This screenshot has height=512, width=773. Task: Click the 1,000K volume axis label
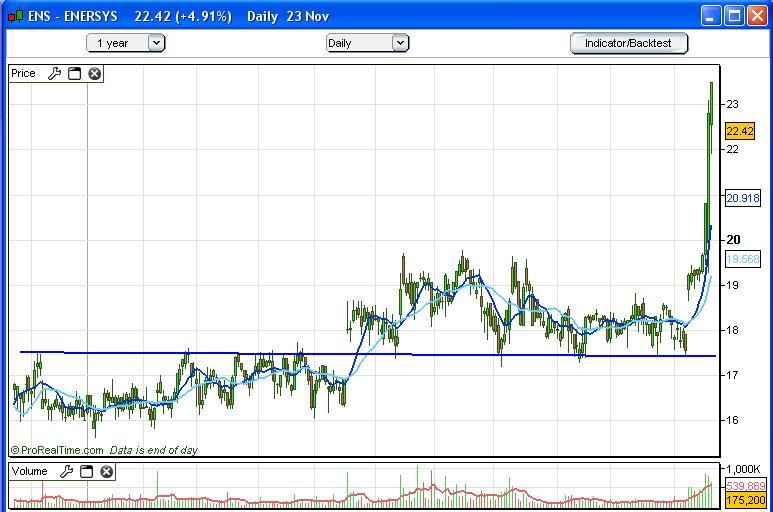tap(743, 469)
